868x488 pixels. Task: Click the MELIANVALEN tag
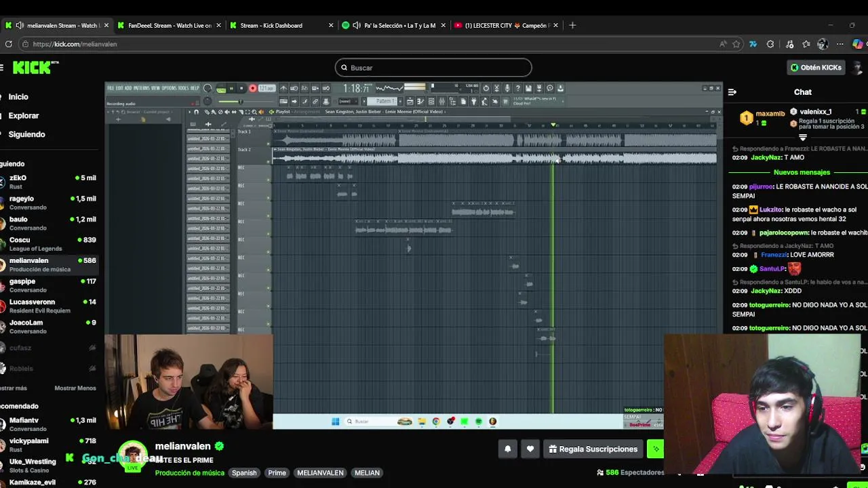coord(320,473)
